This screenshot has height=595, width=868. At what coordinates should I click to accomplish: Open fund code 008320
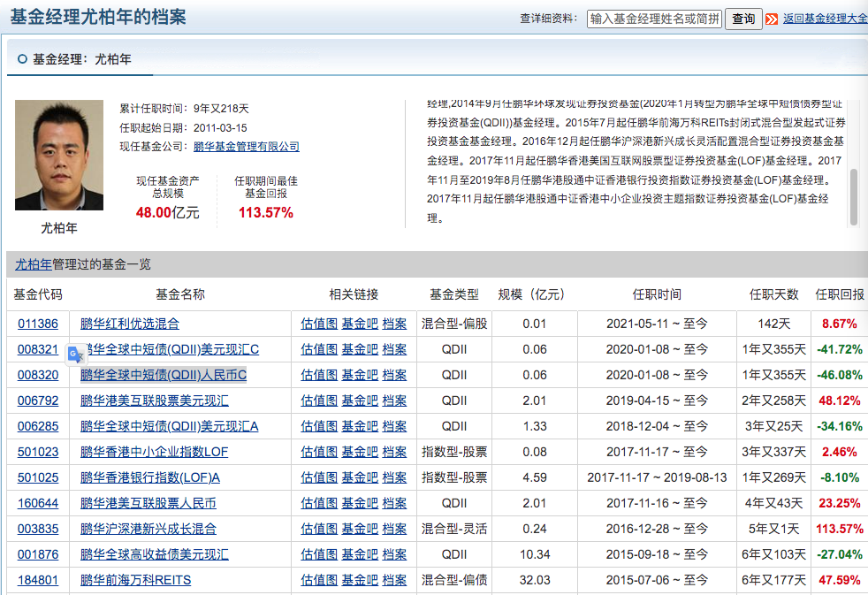tap(38, 375)
